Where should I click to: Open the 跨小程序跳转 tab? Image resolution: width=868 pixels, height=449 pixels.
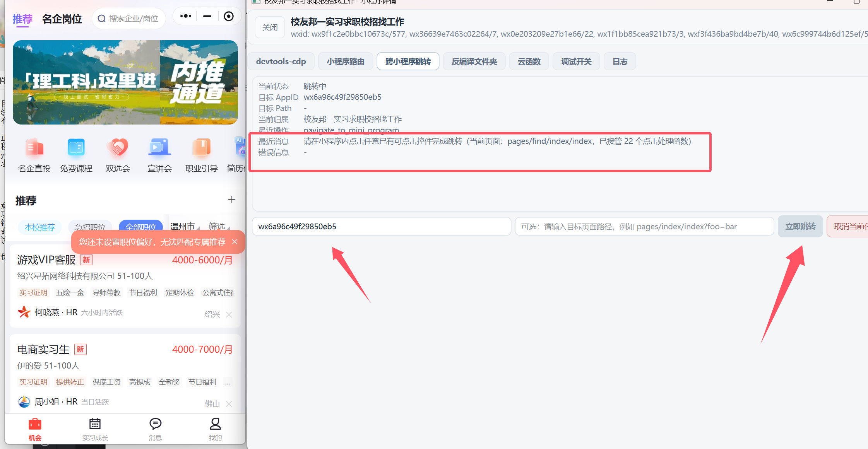point(408,61)
